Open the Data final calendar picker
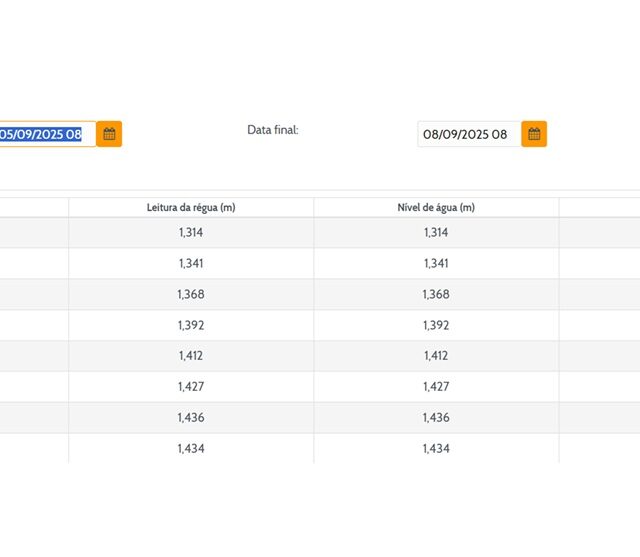The width and height of the screenshot is (640, 557). click(x=534, y=134)
